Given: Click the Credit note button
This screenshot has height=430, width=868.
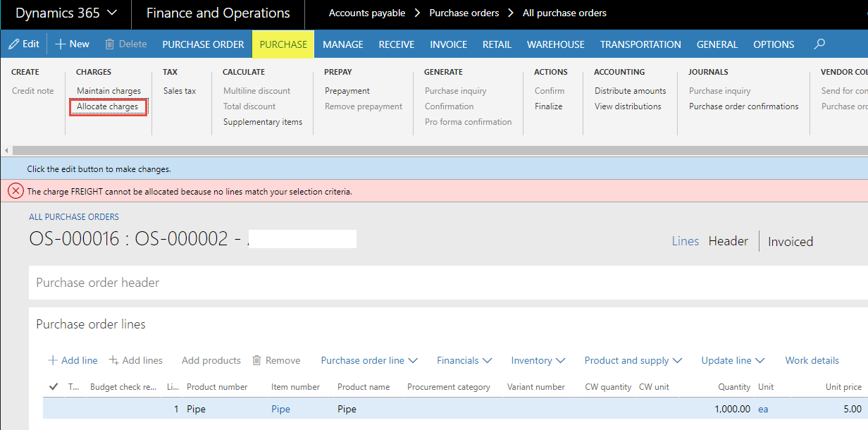Looking at the screenshot, I should click(x=32, y=91).
